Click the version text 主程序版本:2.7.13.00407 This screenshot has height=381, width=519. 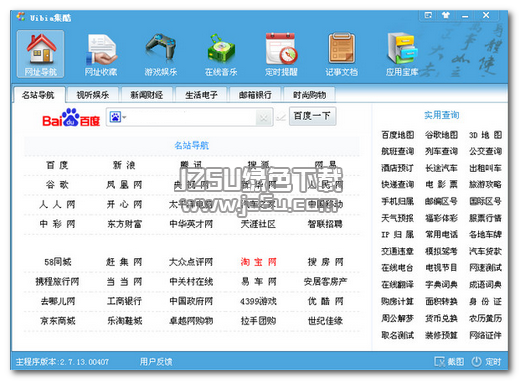[62, 362]
